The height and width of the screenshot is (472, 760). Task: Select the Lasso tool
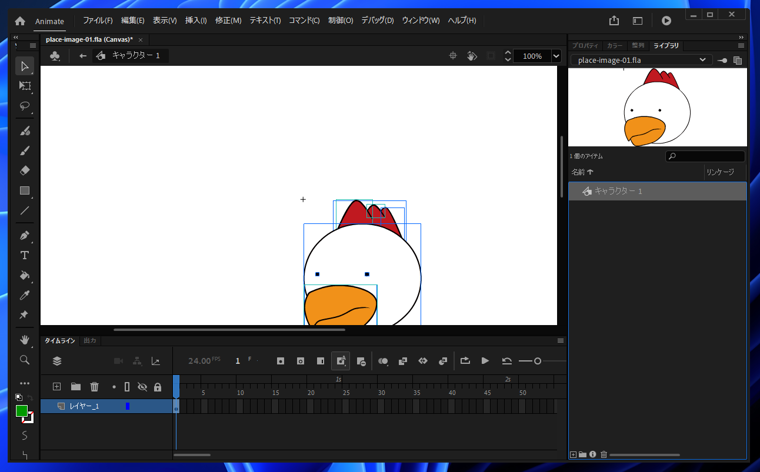click(x=25, y=106)
